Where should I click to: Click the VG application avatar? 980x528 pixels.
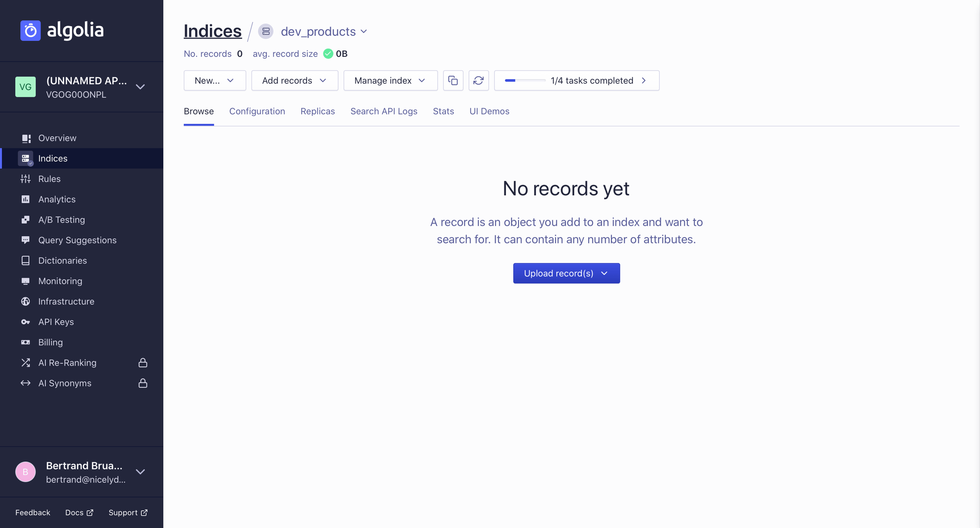25,87
